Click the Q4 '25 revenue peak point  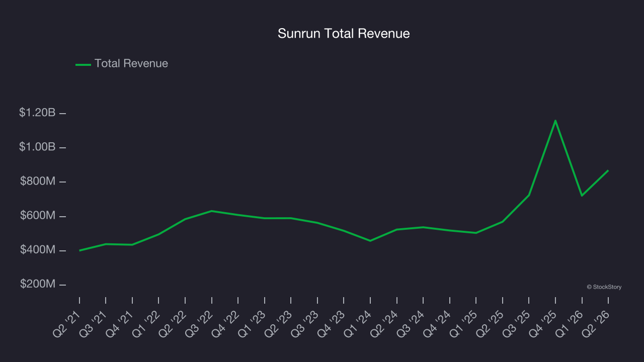555,121
